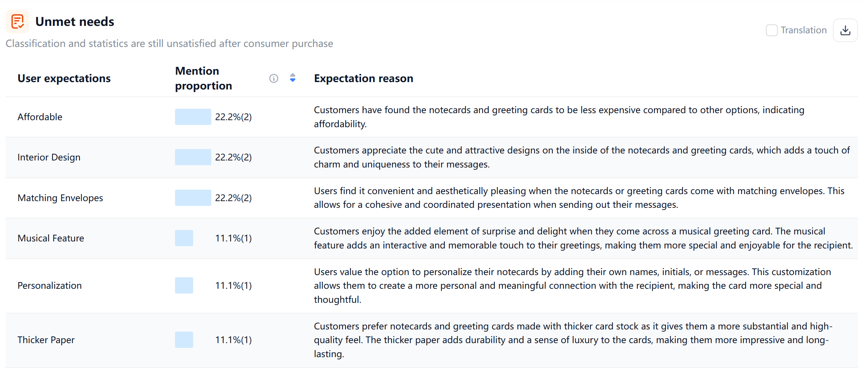The image size is (868, 376).
Task: Click the Mention proportion info icon
Action: [274, 78]
